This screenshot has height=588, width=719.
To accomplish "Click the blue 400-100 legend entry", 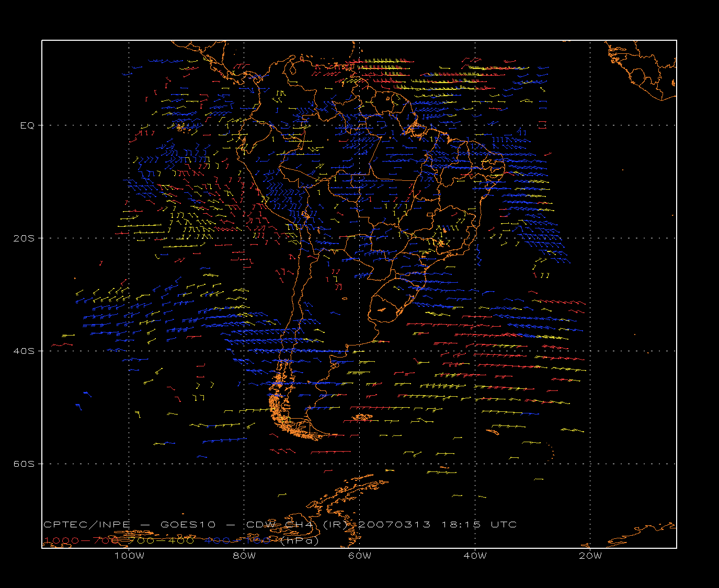I will 238,540.
